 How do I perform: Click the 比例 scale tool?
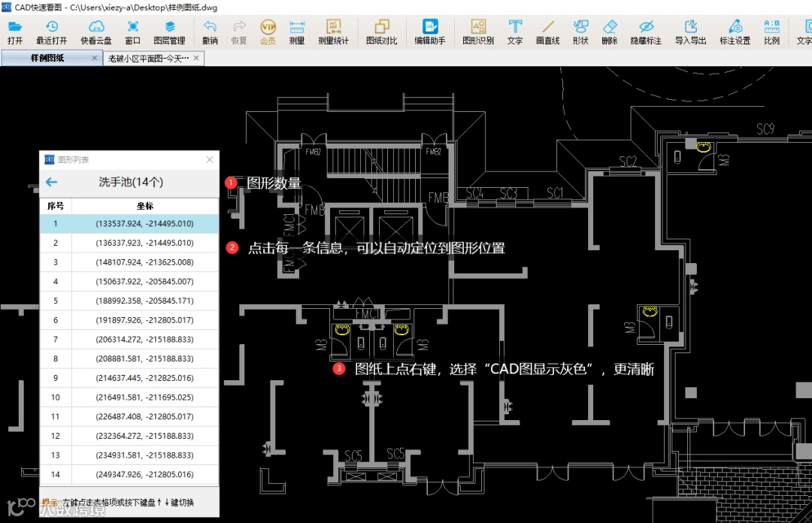click(x=771, y=32)
